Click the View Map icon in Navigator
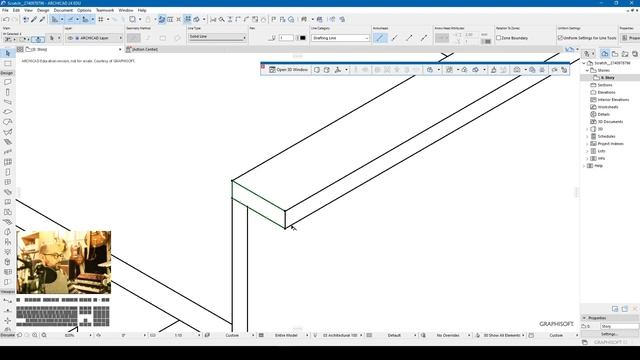 [615, 53]
